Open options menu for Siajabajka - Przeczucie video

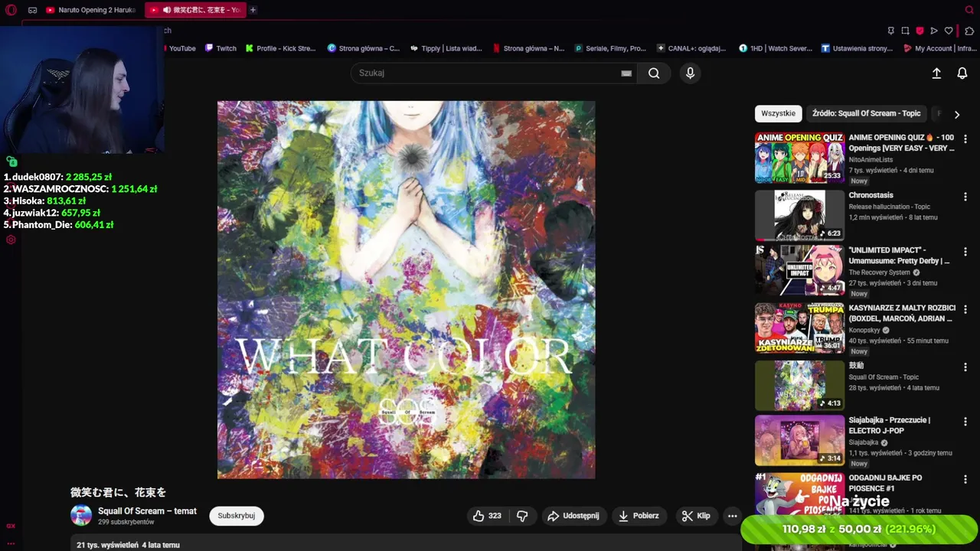click(x=965, y=422)
